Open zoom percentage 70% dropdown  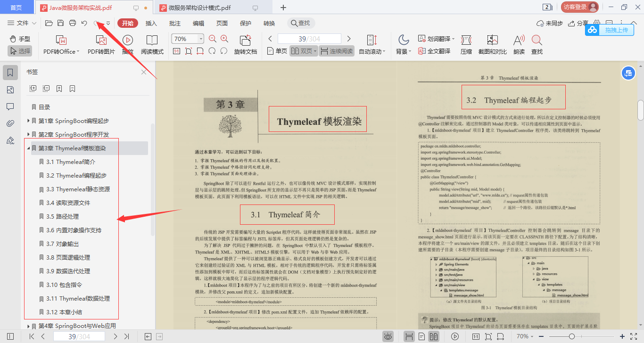[201, 39]
